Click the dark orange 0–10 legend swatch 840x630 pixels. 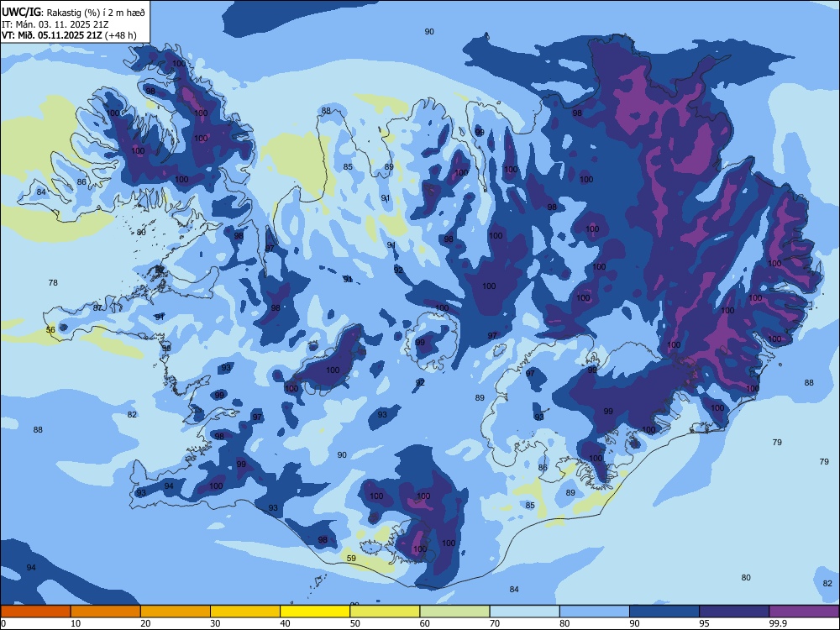[35, 612]
